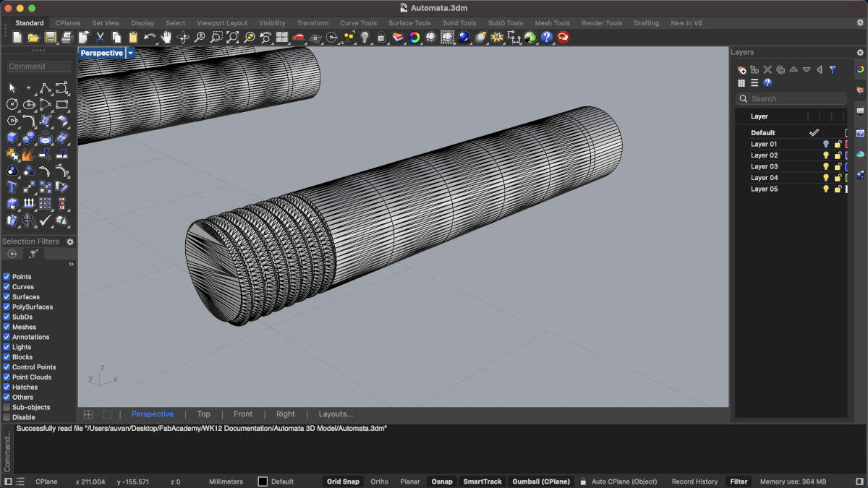Select the Polyline tool
The width and height of the screenshot is (868, 488).
click(46, 87)
